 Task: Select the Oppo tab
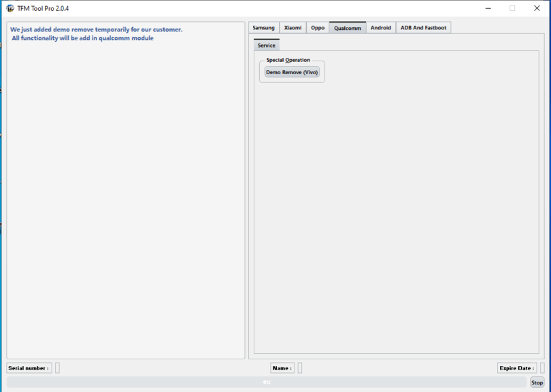[318, 28]
